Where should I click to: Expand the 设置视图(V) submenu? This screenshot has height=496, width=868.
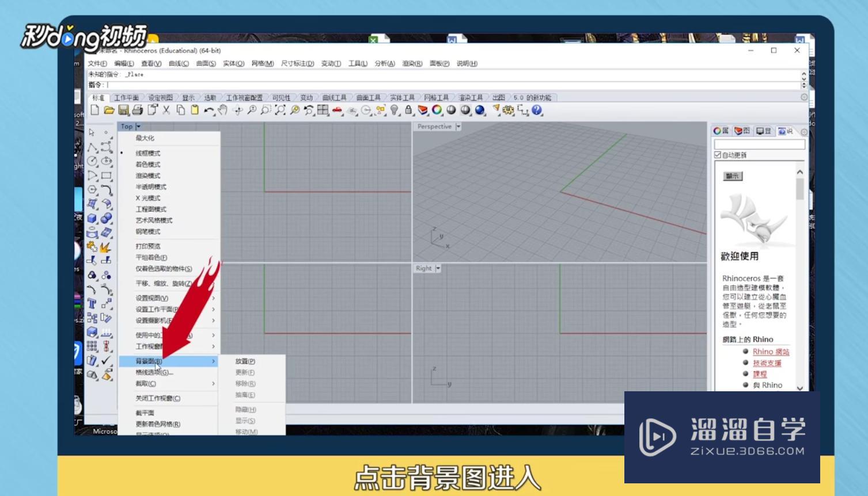coord(169,298)
